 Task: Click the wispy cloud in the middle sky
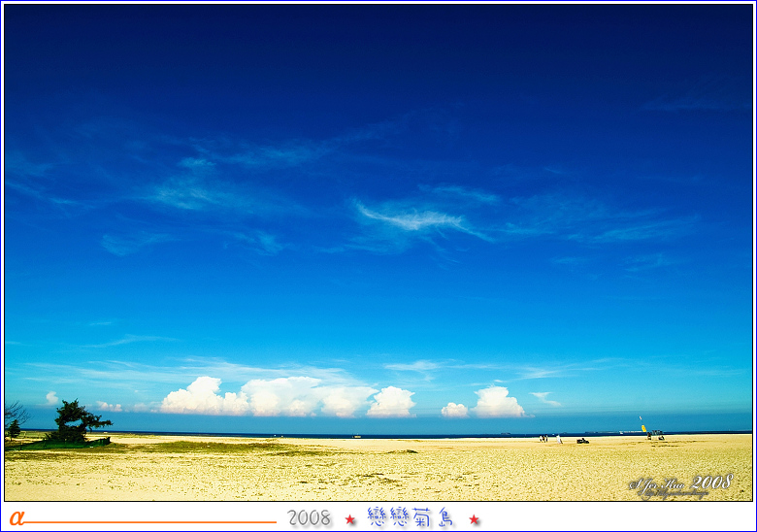click(415, 218)
